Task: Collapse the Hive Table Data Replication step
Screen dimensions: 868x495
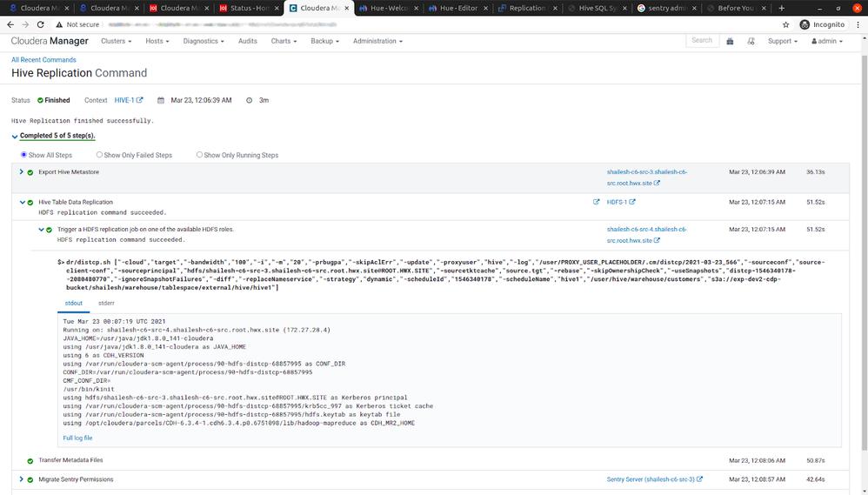Action: pos(22,202)
